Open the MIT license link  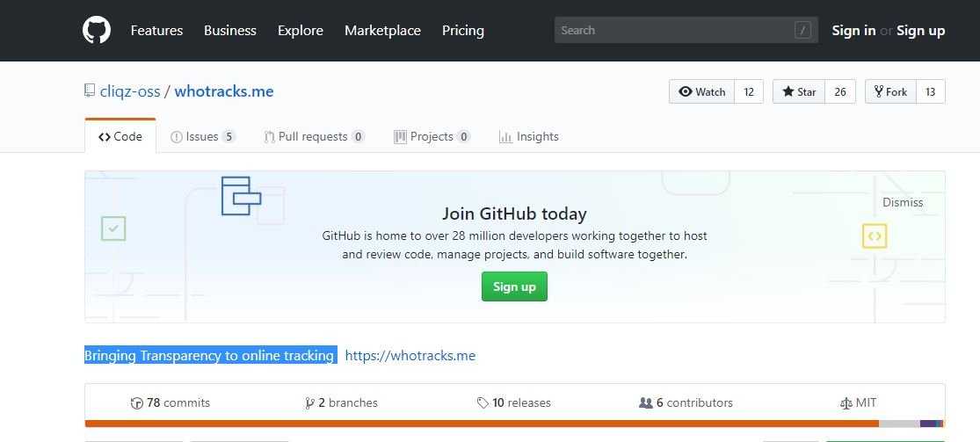tap(858, 402)
